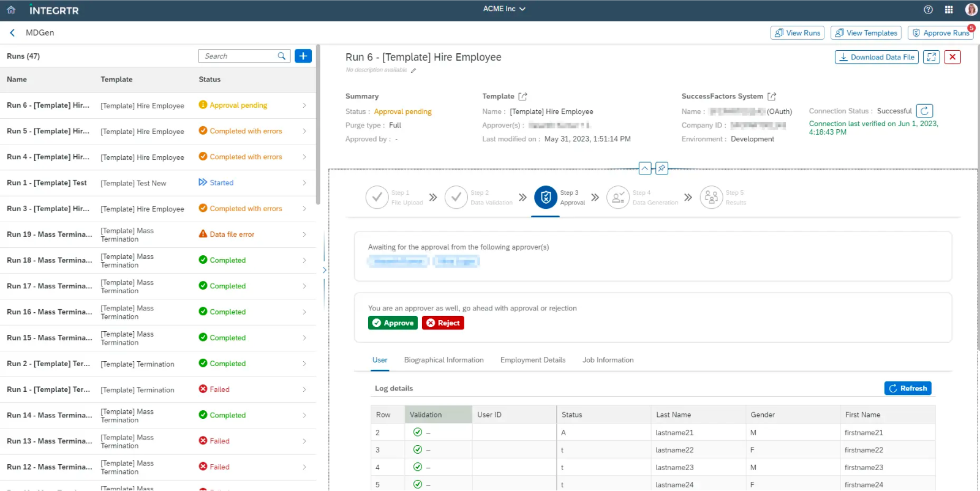
Task: Open the app launcher grid icon
Action: coord(949,10)
